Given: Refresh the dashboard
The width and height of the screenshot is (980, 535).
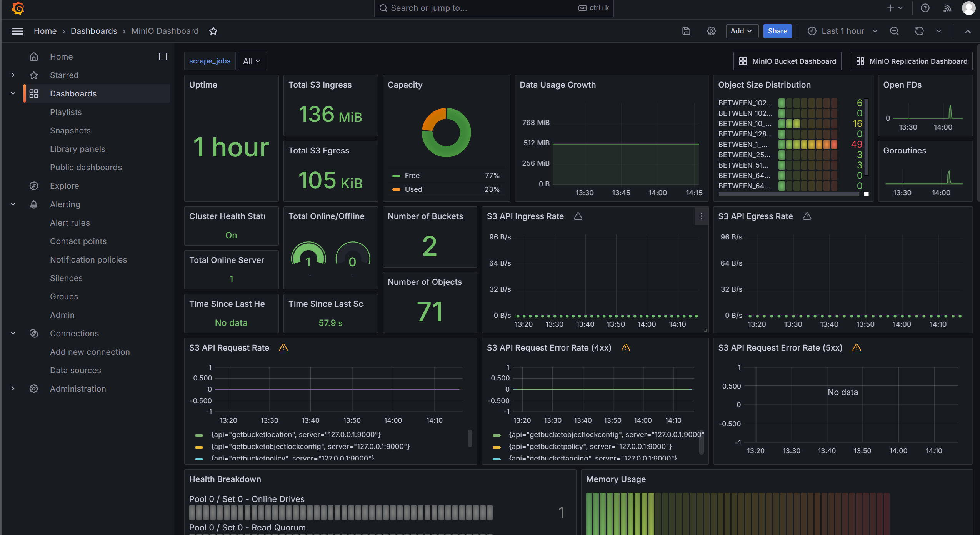Looking at the screenshot, I should pyautogui.click(x=919, y=31).
